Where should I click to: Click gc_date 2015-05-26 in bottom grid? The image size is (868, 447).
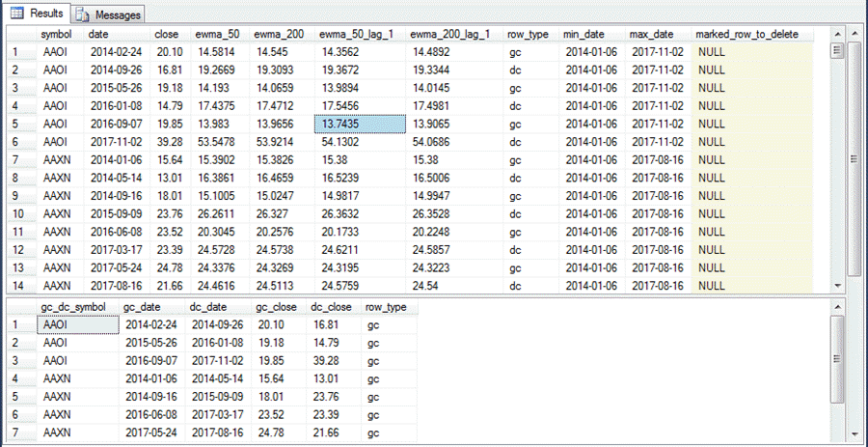point(151,343)
